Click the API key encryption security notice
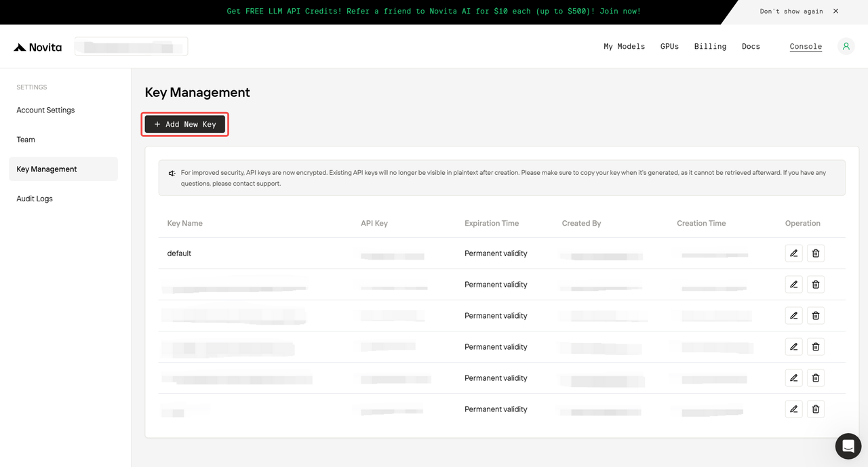 click(x=502, y=178)
